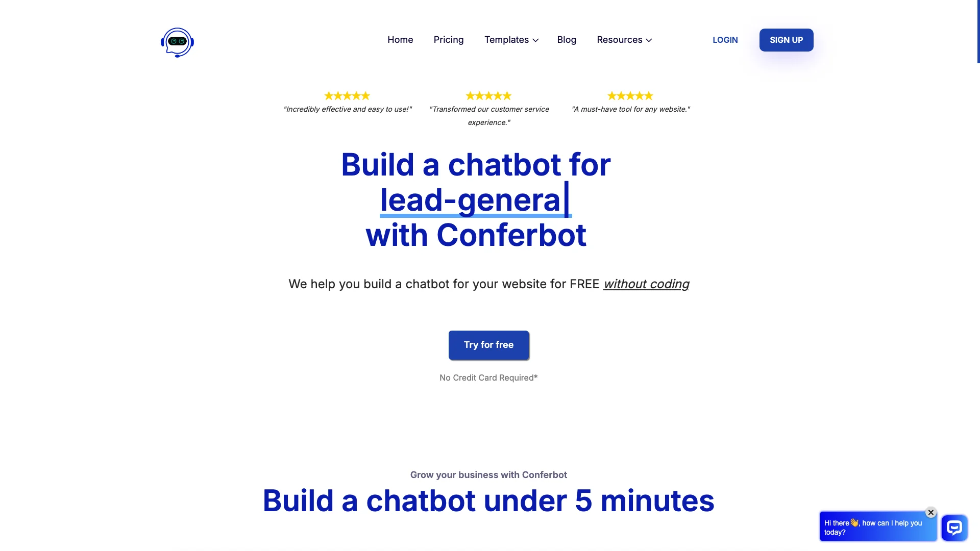Click the LOGIN button

(725, 40)
